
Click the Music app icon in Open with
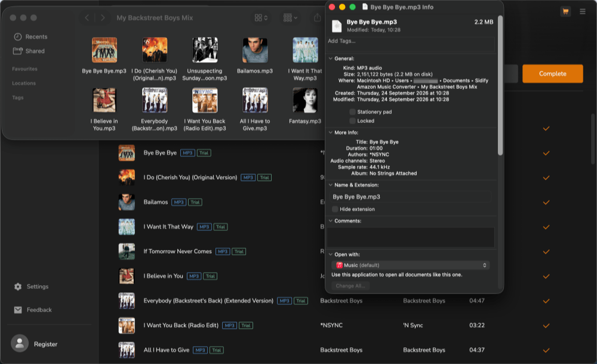[x=339, y=265]
